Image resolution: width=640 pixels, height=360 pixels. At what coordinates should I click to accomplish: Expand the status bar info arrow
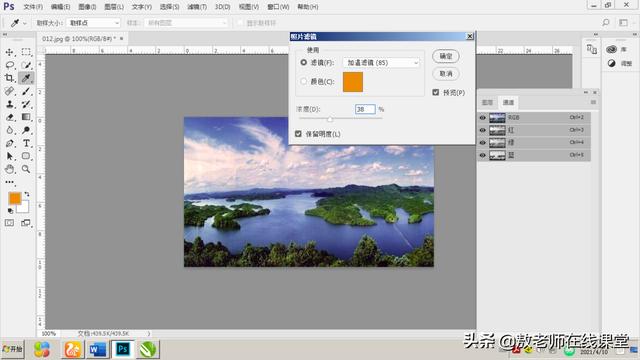coord(149,333)
